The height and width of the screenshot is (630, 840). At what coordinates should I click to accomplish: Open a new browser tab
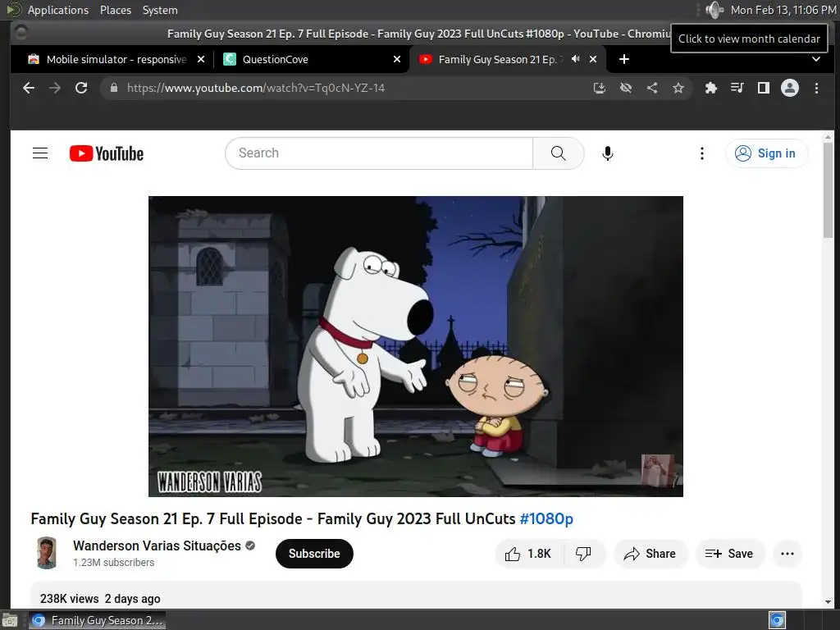coord(624,59)
